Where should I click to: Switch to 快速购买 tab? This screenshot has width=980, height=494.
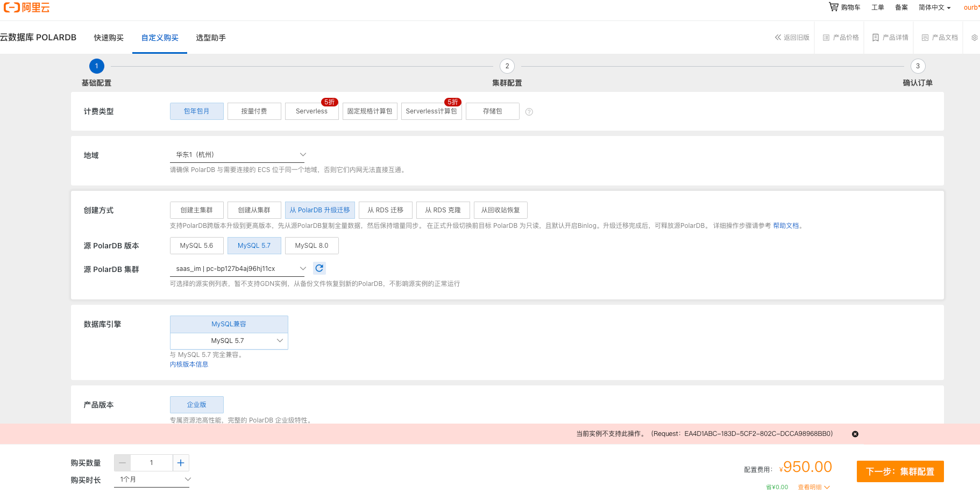click(109, 38)
